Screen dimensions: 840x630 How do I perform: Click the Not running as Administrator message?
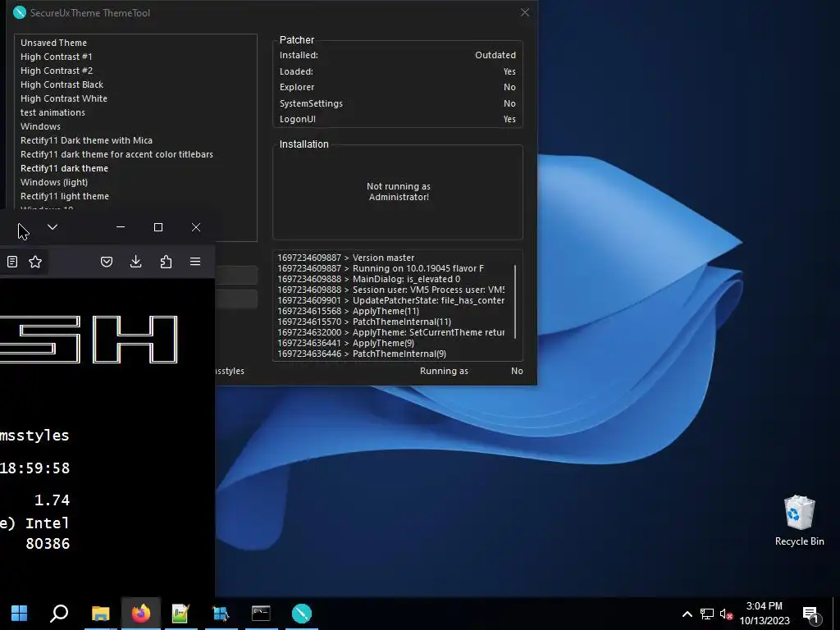pyautogui.click(x=398, y=191)
